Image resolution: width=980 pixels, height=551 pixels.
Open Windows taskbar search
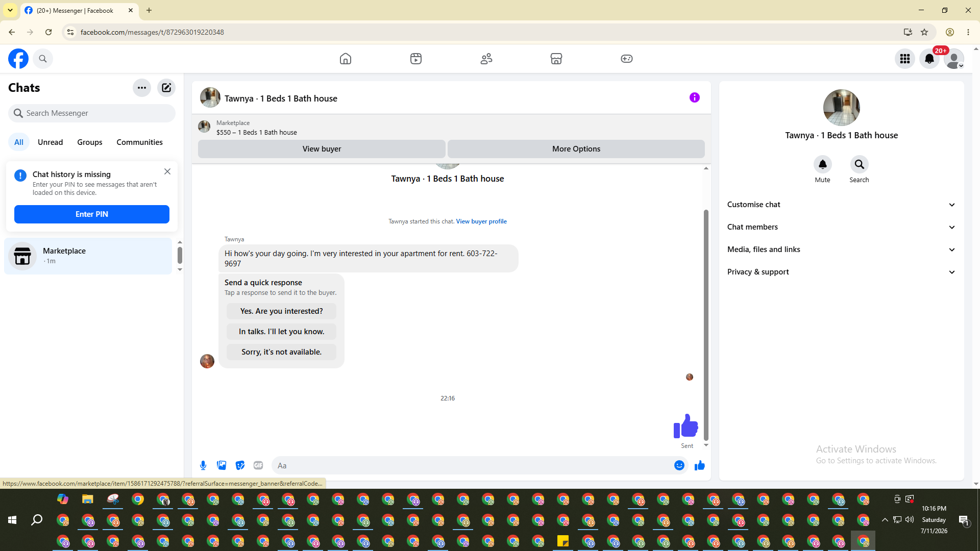pyautogui.click(x=37, y=520)
